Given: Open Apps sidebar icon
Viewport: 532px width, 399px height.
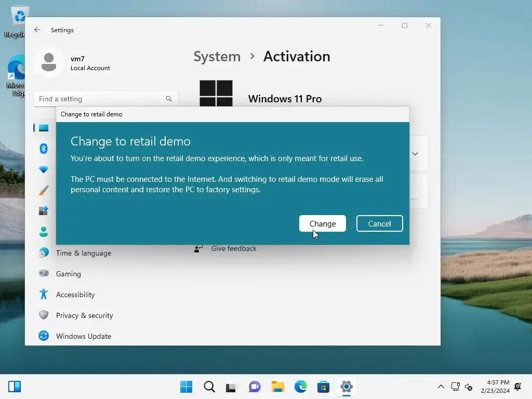Looking at the screenshot, I should pos(44,211).
